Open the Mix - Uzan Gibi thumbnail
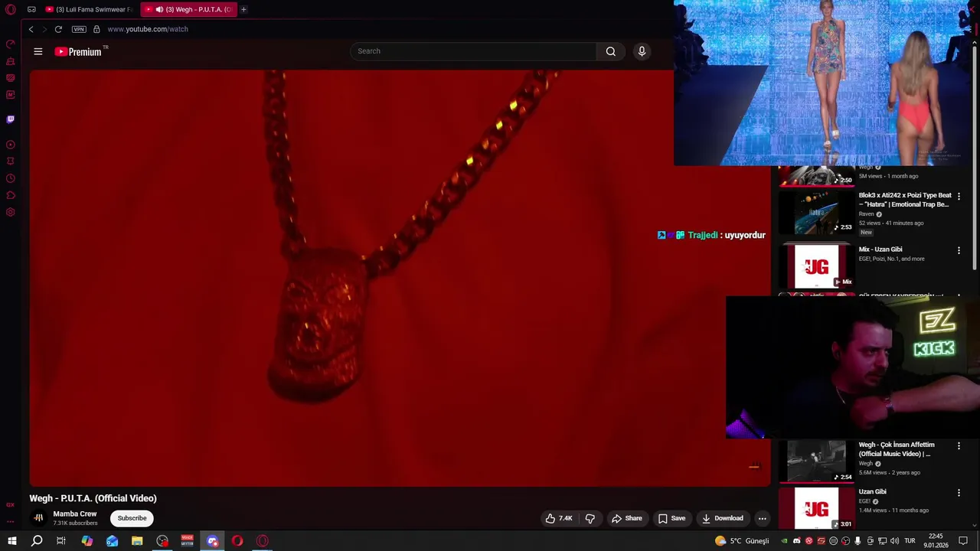Screen dimensions: 980x551 point(817,266)
